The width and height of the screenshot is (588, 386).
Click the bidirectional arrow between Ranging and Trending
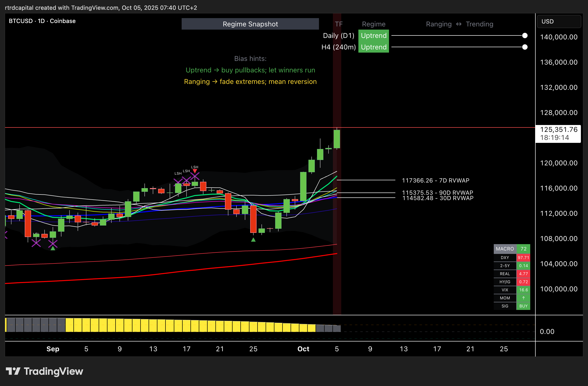(x=459, y=24)
